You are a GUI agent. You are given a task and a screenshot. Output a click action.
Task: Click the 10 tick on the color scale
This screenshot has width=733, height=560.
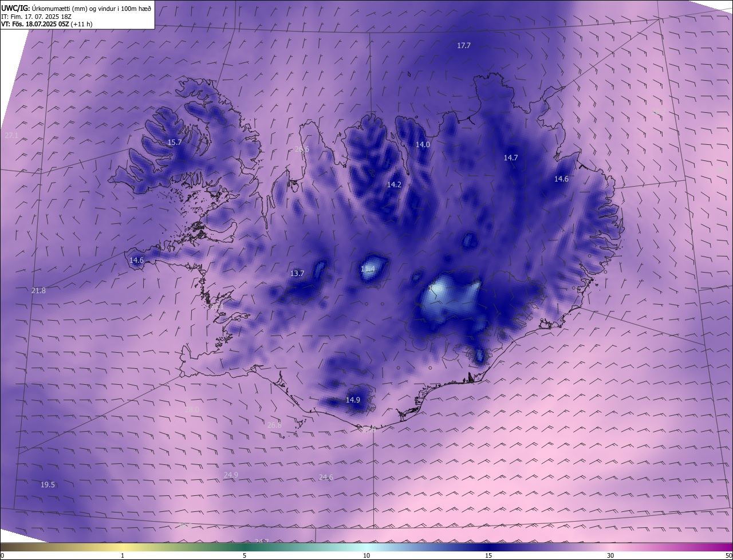366,555
